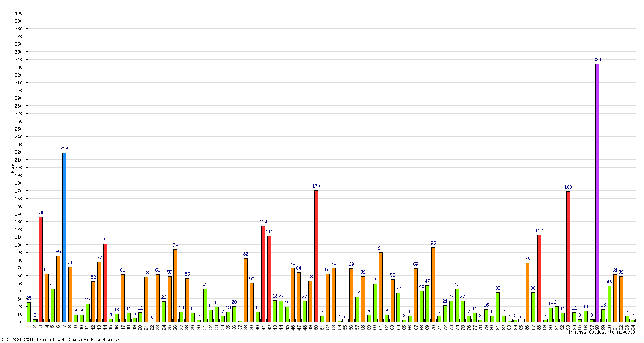Screen dimensions: 644x343
Task: Click the '23' value label
Action: point(88,300)
